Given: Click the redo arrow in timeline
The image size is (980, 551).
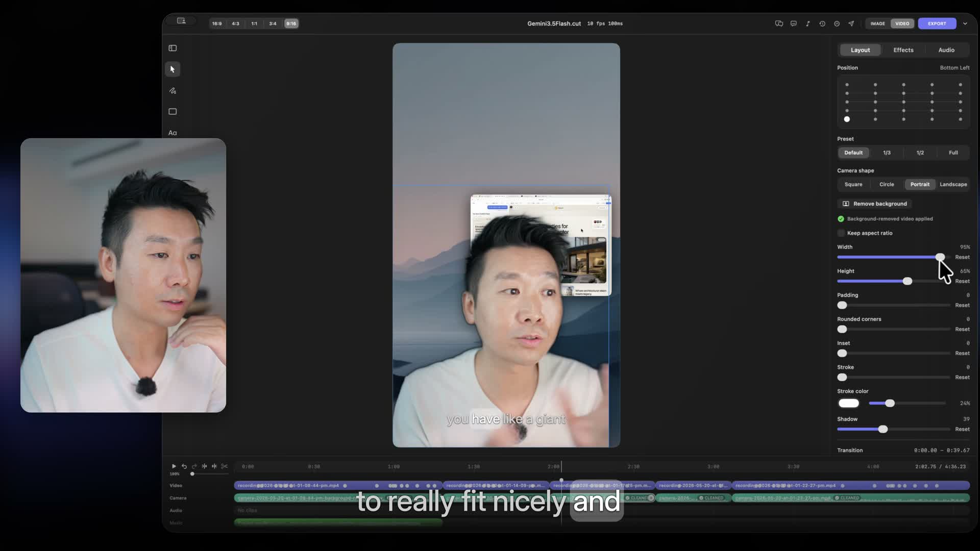Looking at the screenshot, I should pos(194,466).
